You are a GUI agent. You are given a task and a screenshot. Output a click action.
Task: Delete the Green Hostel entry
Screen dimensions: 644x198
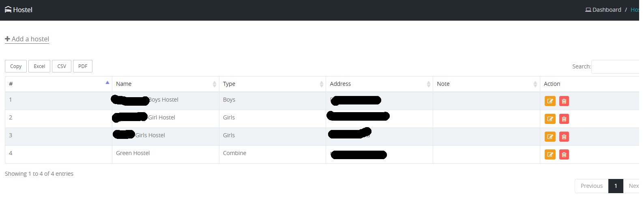(x=564, y=155)
